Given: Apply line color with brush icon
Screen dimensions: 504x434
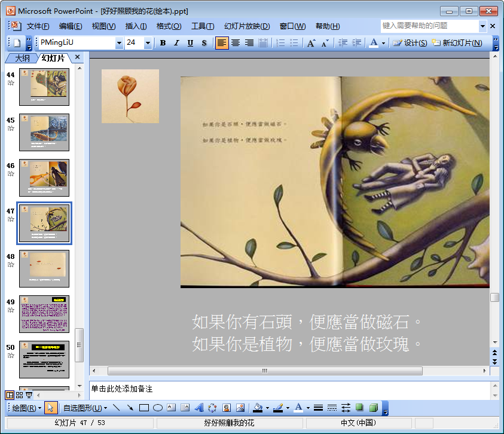Looking at the screenshot, I should pyautogui.click(x=278, y=408).
